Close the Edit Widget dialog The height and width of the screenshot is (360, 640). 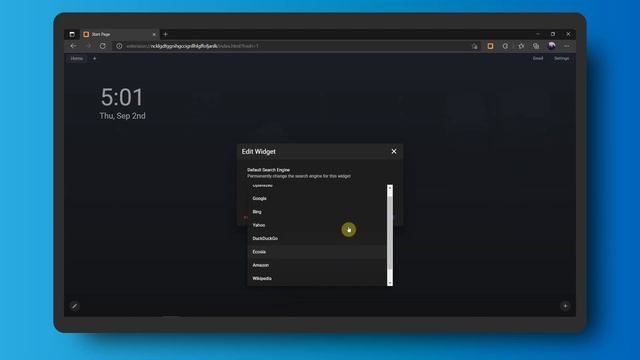pos(394,151)
